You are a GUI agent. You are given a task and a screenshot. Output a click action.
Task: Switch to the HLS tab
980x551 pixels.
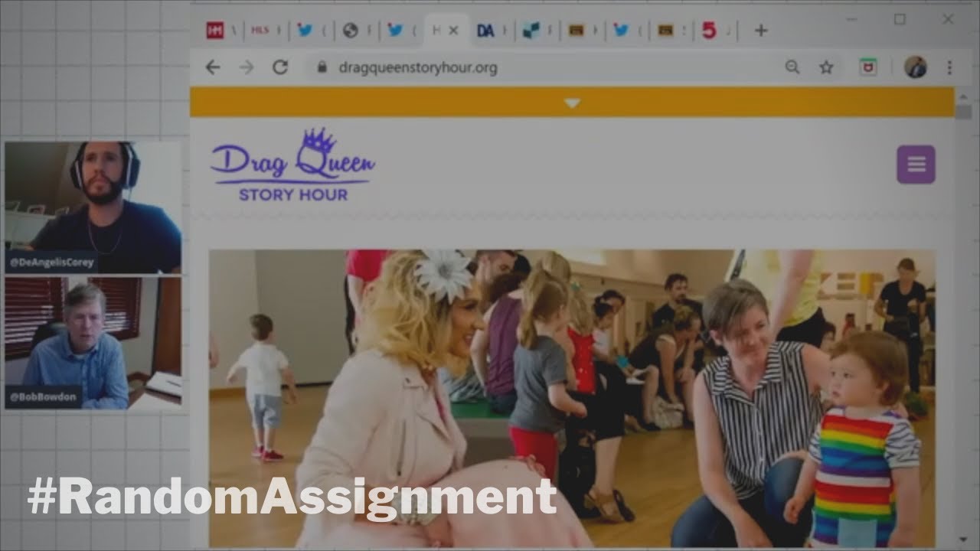point(260,31)
